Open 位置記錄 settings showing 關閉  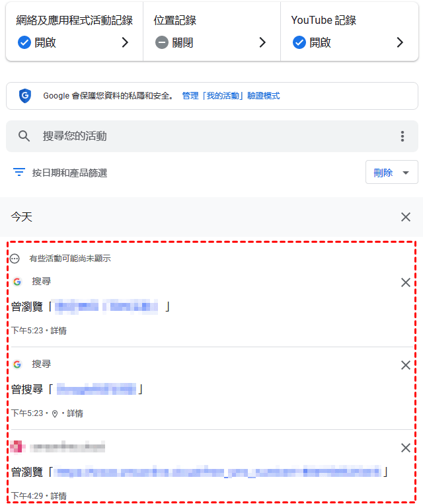(x=211, y=32)
